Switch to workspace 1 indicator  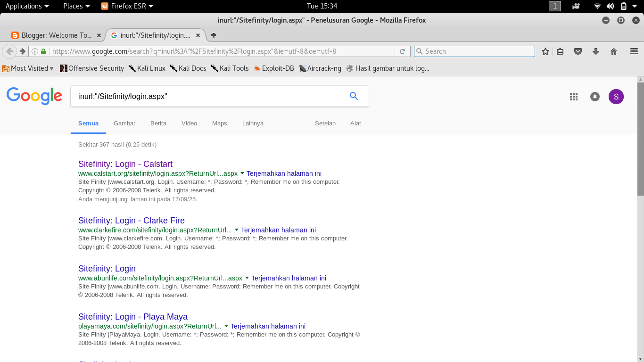pos(555,6)
